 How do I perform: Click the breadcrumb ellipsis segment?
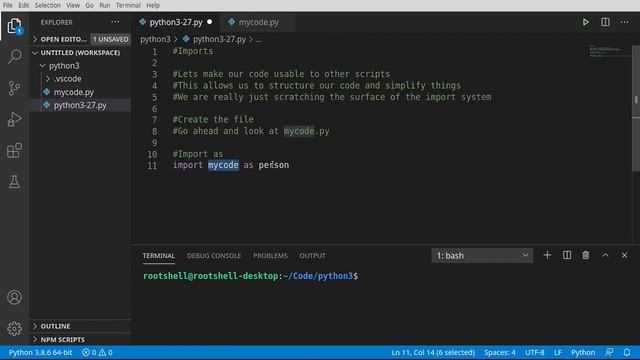click(258, 39)
